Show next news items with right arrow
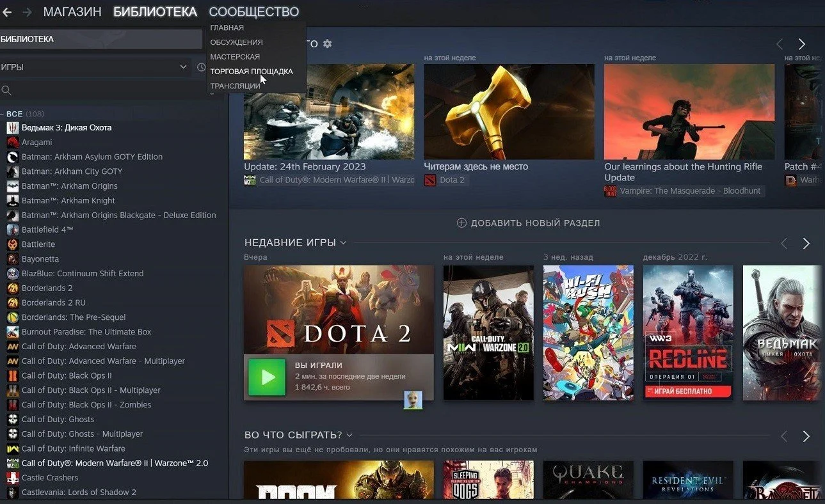Image resolution: width=825 pixels, height=504 pixels. pos(801,44)
